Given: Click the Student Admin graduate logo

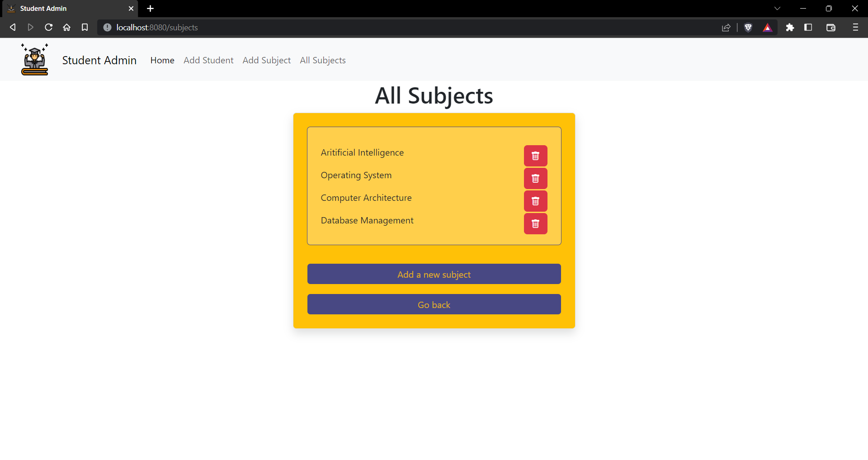Looking at the screenshot, I should (x=35, y=59).
